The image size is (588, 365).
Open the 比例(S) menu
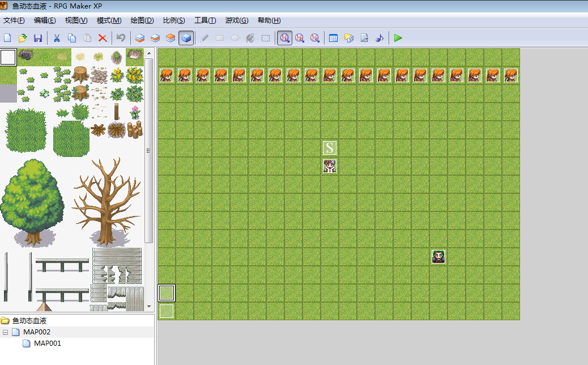(x=174, y=20)
